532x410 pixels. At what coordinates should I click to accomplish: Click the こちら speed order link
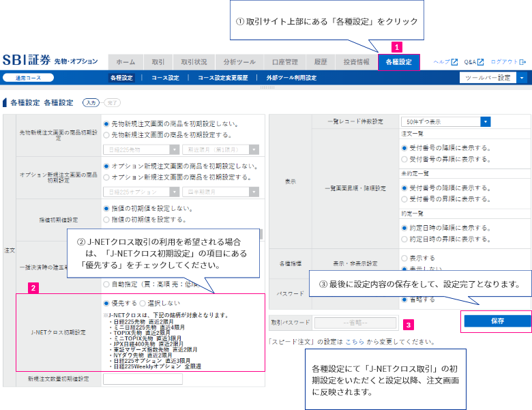[355, 342]
